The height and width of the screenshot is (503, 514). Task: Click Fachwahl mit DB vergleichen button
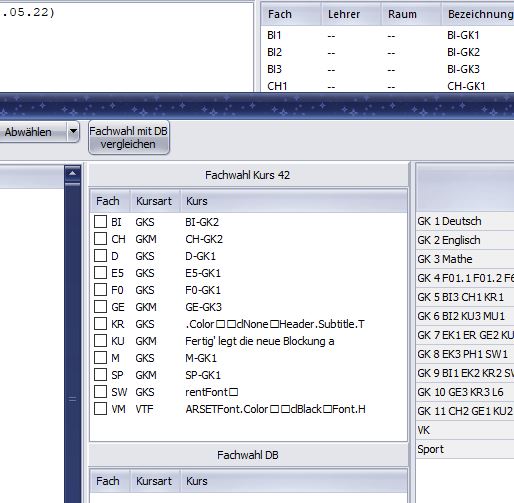point(129,138)
